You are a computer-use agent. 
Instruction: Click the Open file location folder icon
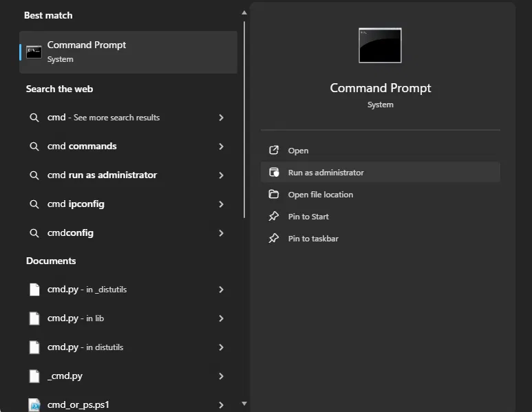pos(274,195)
